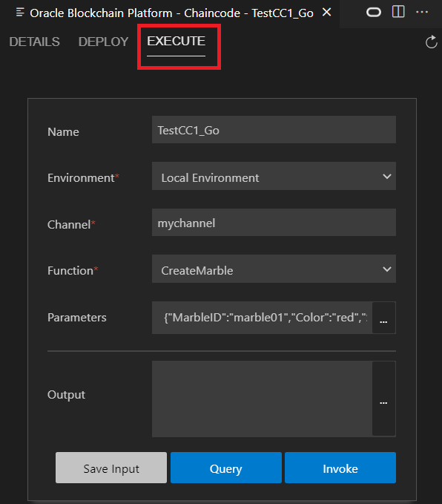Screen dimensions: 442x504
Task: Close the TestCC1_Go chaincode tab
Action: [326, 13]
